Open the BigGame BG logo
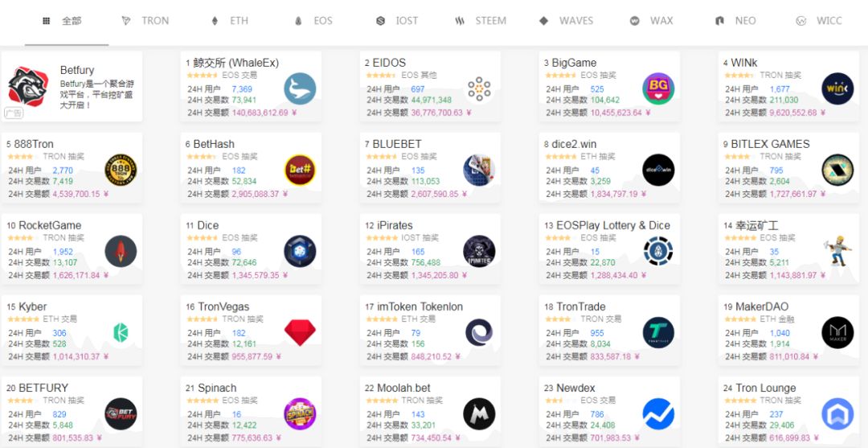The width and height of the screenshot is (868, 448). pyautogui.click(x=658, y=88)
